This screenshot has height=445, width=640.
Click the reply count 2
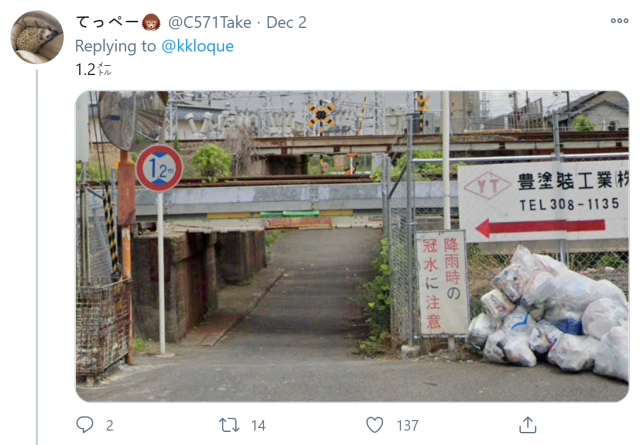109,426
